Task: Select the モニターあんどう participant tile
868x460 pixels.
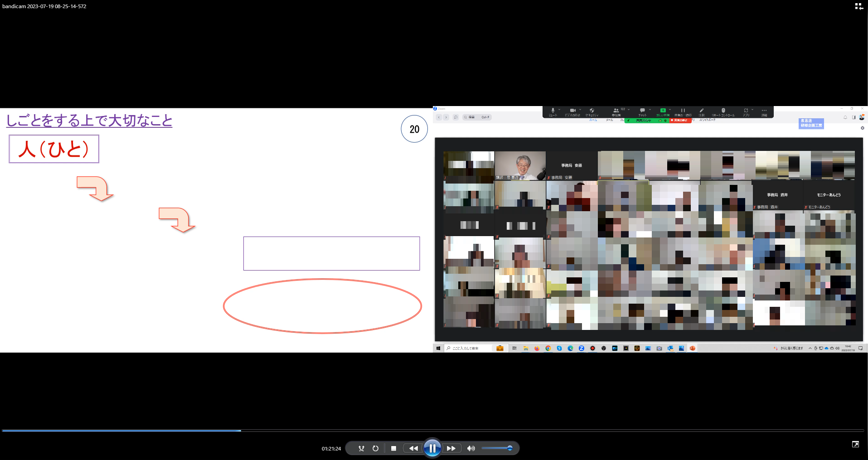Action: click(829, 195)
